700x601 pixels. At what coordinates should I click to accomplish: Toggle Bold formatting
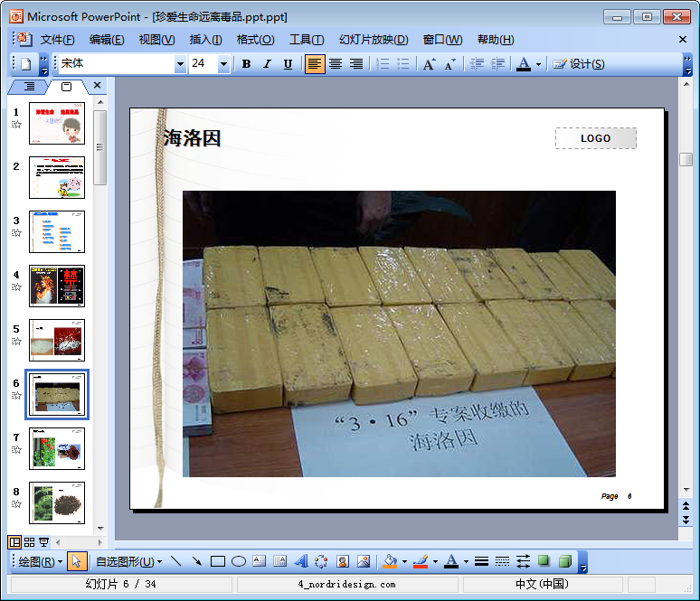pos(246,64)
